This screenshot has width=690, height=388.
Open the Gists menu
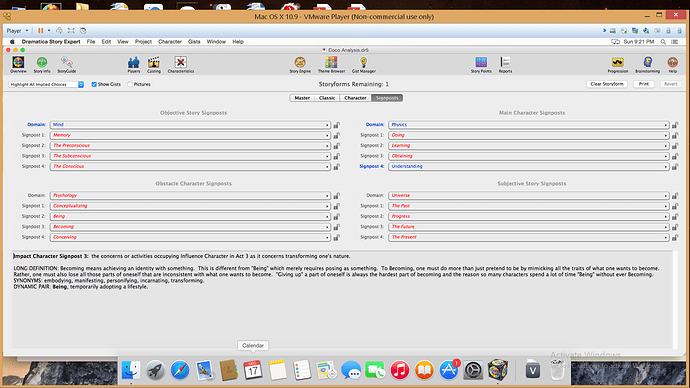click(x=194, y=42)
